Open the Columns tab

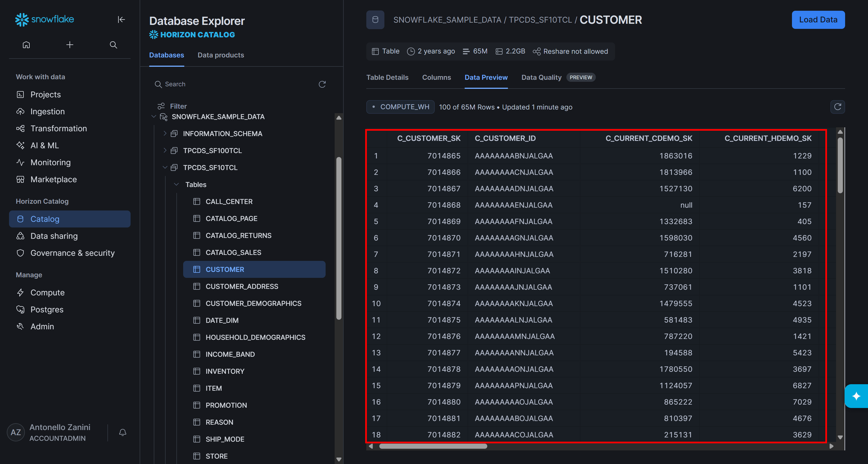click(436, 78)
